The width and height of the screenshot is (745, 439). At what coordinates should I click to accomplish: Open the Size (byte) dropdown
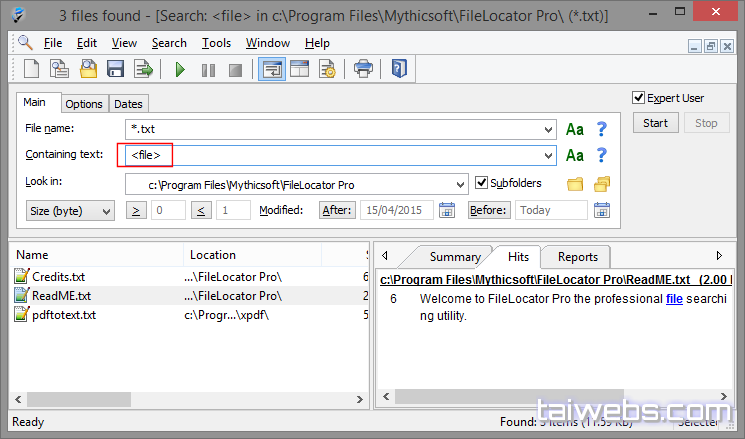pos(70,211)
